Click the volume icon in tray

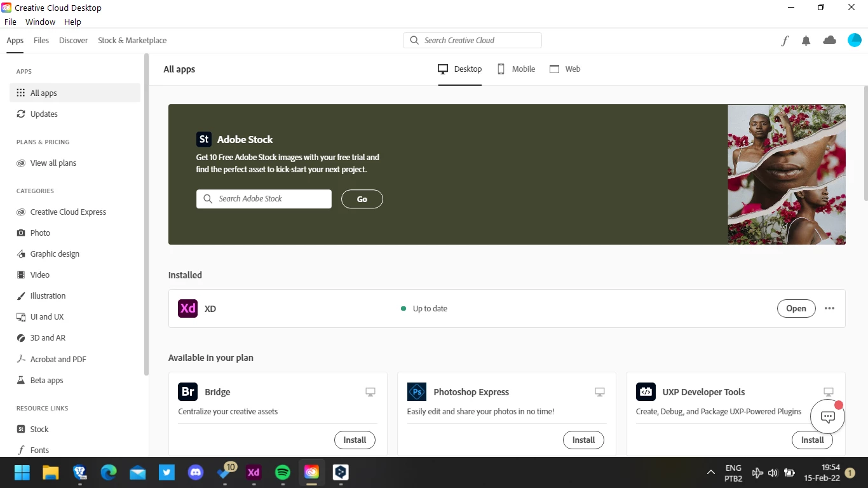773,473
